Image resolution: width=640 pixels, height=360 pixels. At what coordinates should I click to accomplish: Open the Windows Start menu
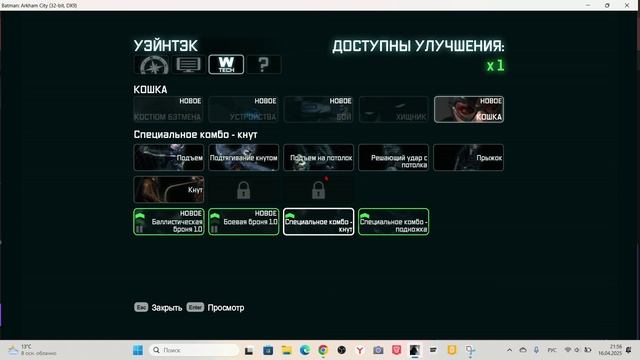[x=138, y=350]
